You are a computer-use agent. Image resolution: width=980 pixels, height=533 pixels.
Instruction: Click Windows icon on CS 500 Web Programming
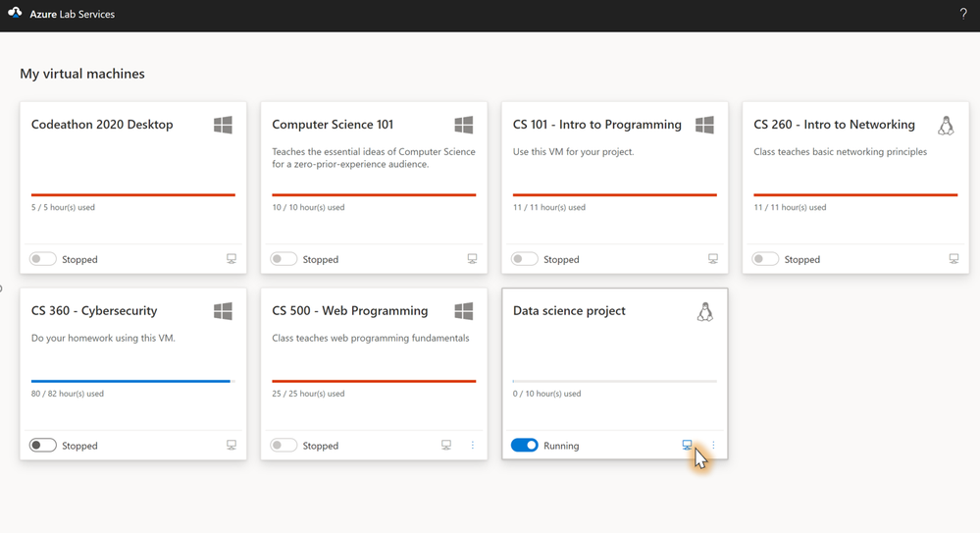pos(464,311)
